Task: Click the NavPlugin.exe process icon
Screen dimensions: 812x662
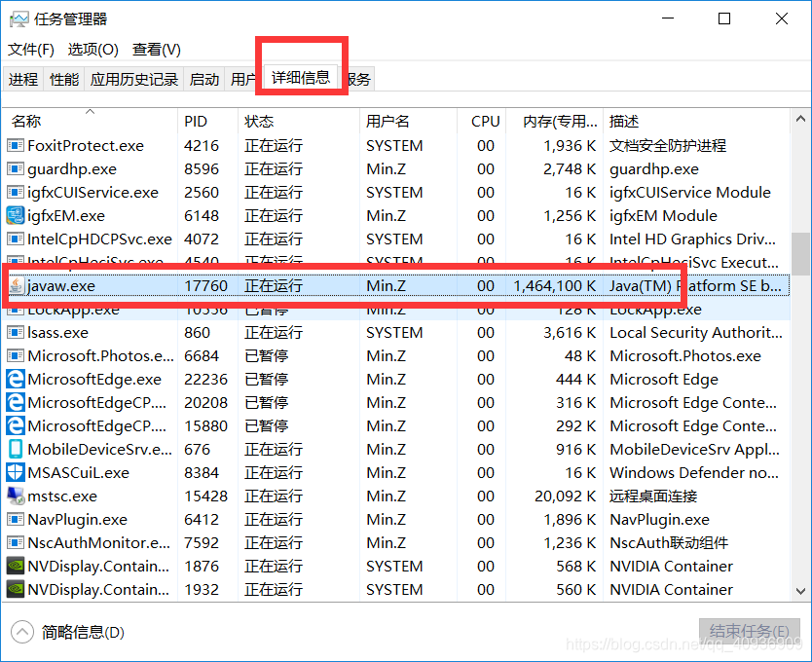Action: point(15,519)
